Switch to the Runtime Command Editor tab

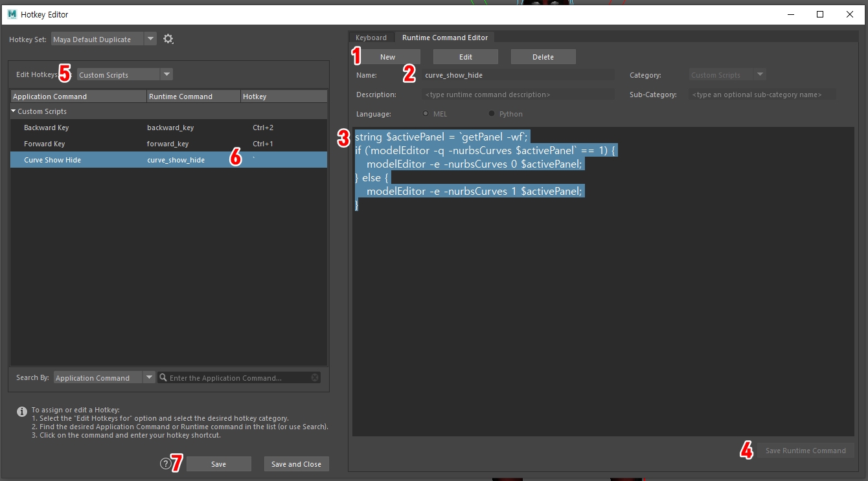[x=445, y=38]
